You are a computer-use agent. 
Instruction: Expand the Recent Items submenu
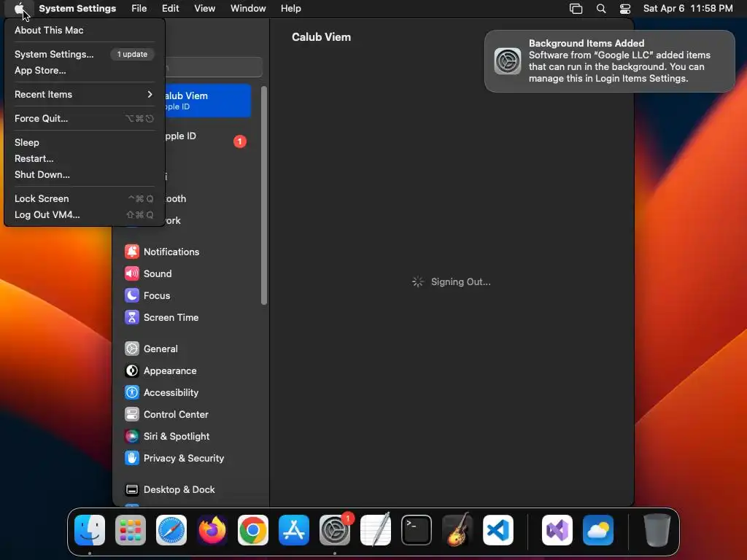pos(85,94)
